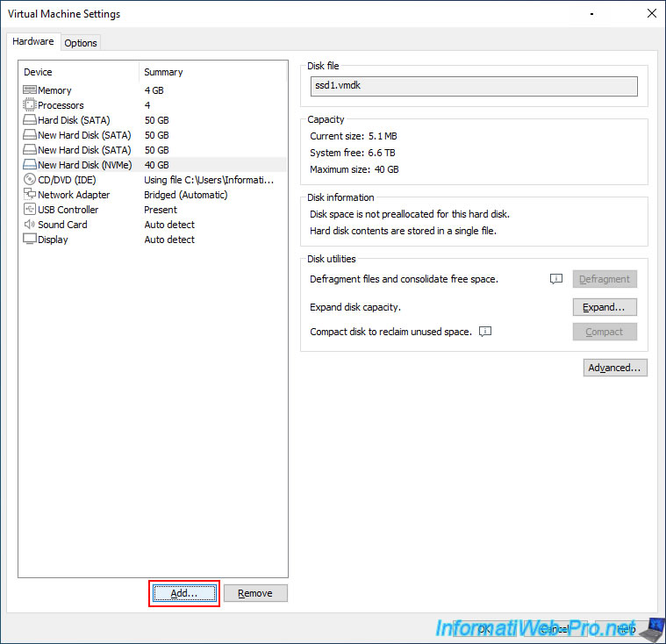Select the USB Controller icon
Viewport: 666px width, 644px height.
point(30,210)
